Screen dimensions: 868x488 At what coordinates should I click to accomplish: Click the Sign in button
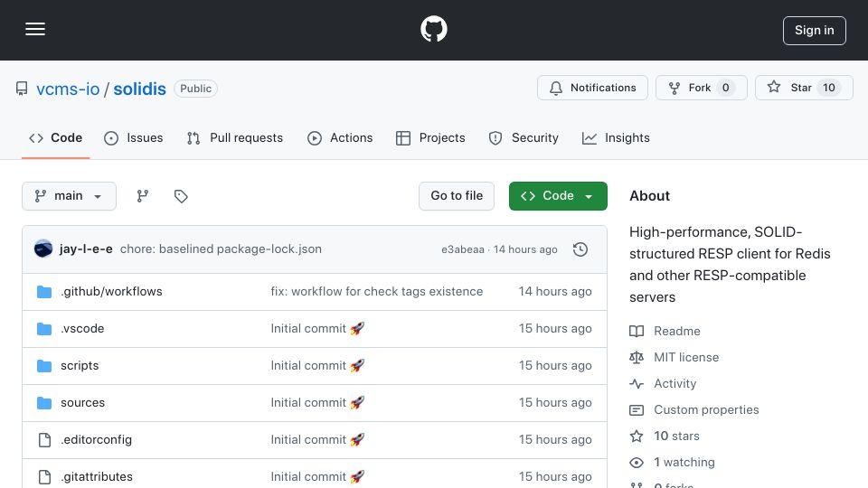point(815,31)
